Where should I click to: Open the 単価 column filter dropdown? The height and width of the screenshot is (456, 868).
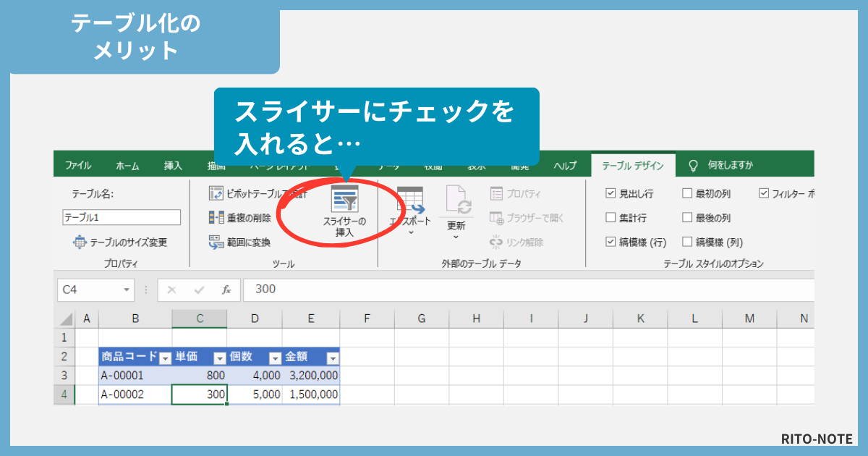pos(219,357)
